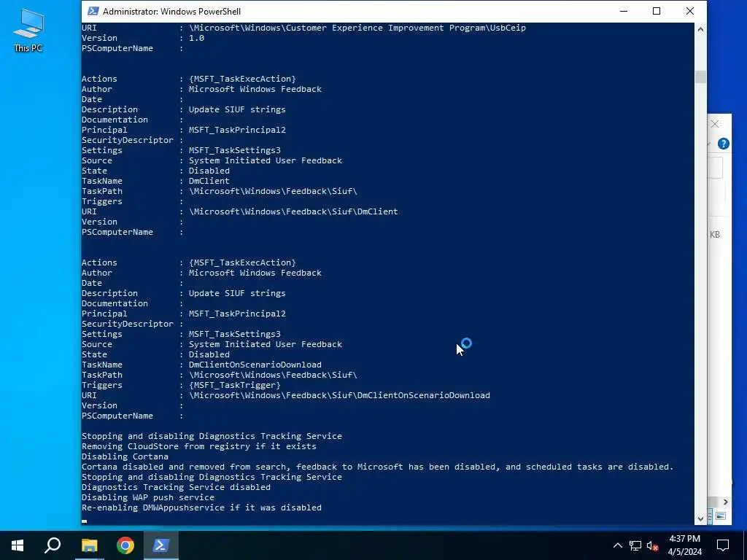
Task: Select the PowerShell taskbar button
Action: tap(161, 545)
